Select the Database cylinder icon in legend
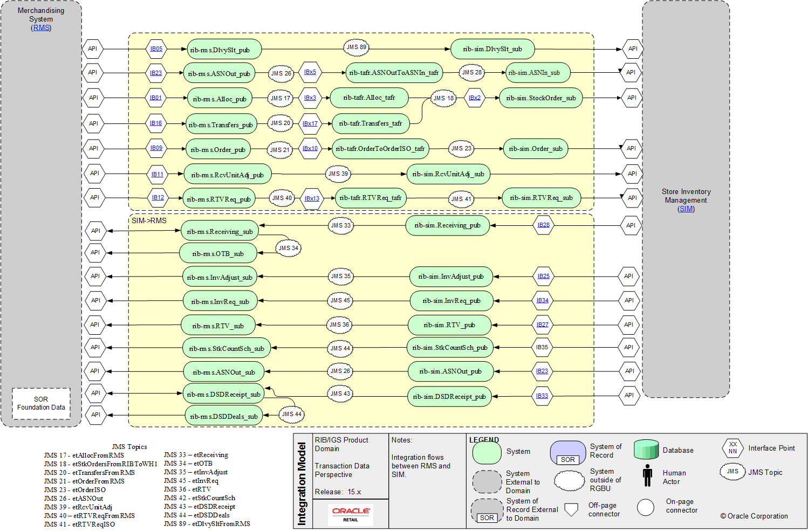The width and height of the screenshot is (808, 532). click(646, 450)
